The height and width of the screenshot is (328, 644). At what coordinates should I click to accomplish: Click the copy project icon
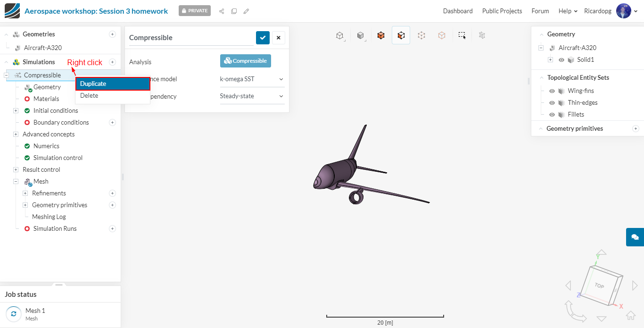point(234,11)
